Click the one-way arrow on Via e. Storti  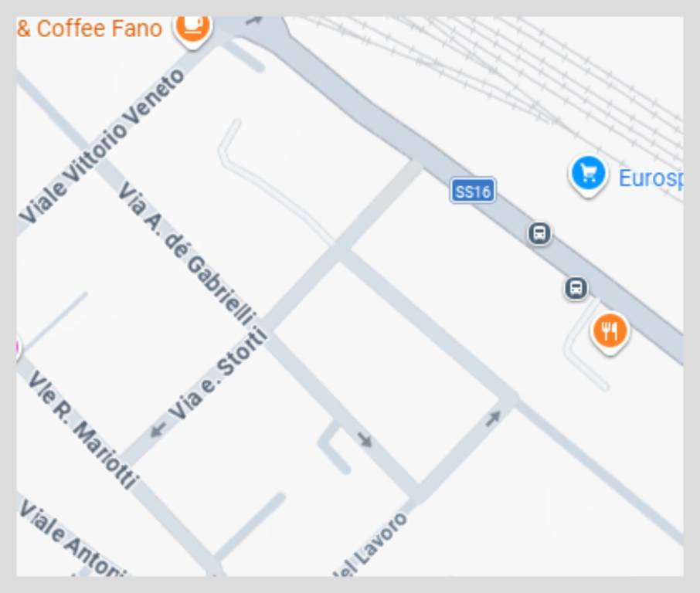tap(158, 429)
